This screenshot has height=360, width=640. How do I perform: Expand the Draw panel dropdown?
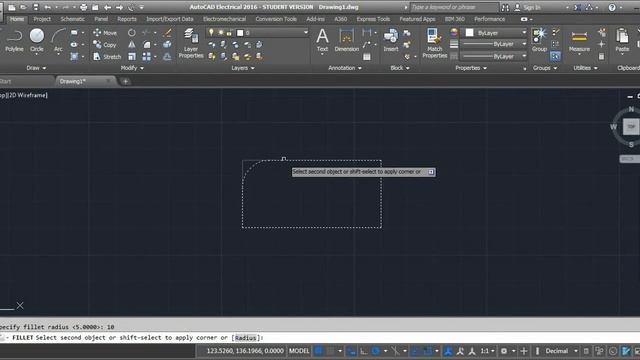36,68
